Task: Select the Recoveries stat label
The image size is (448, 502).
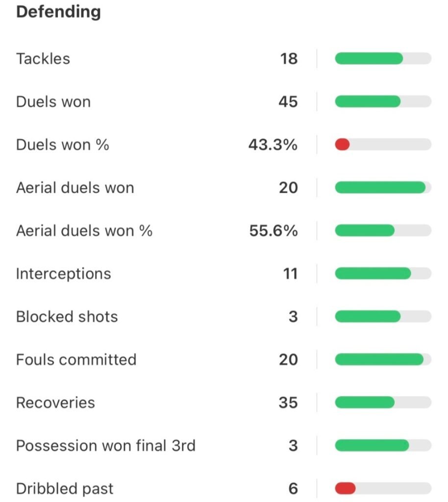Action: coord(55,403)
